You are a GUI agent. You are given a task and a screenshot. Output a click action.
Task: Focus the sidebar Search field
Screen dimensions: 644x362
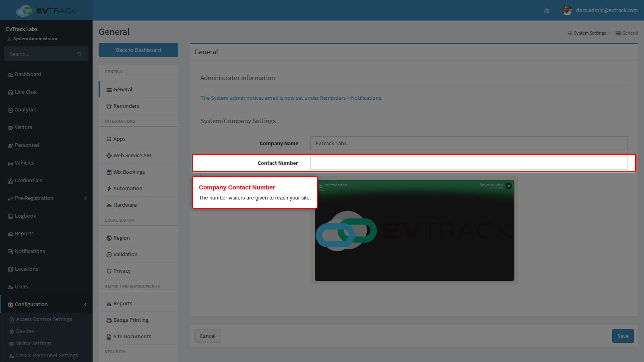point(46,54)
